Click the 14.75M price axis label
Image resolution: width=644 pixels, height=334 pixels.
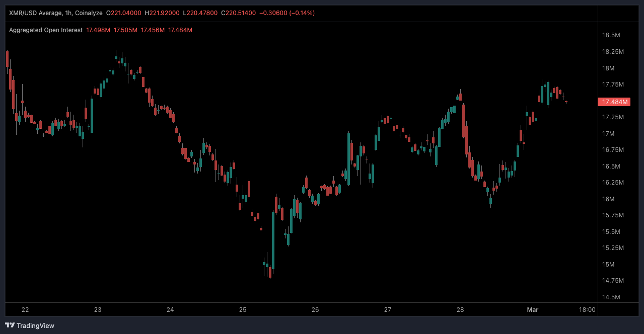[613, 281]
